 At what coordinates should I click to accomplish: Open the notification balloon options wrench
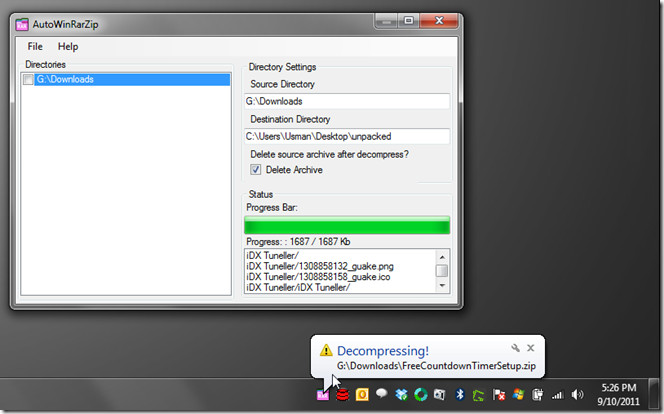coord(515,348)
